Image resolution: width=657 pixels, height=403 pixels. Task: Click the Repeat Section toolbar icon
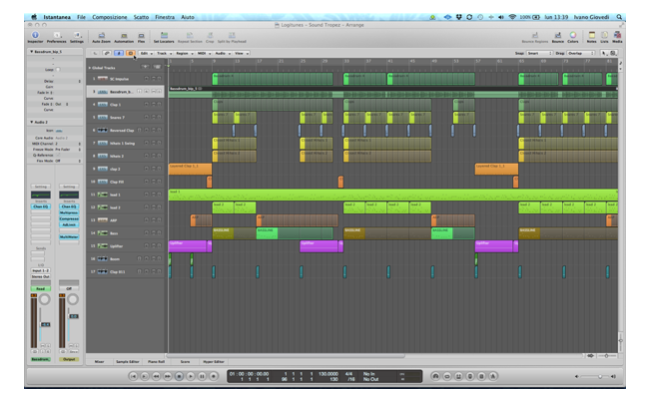(x=190, y=37)
